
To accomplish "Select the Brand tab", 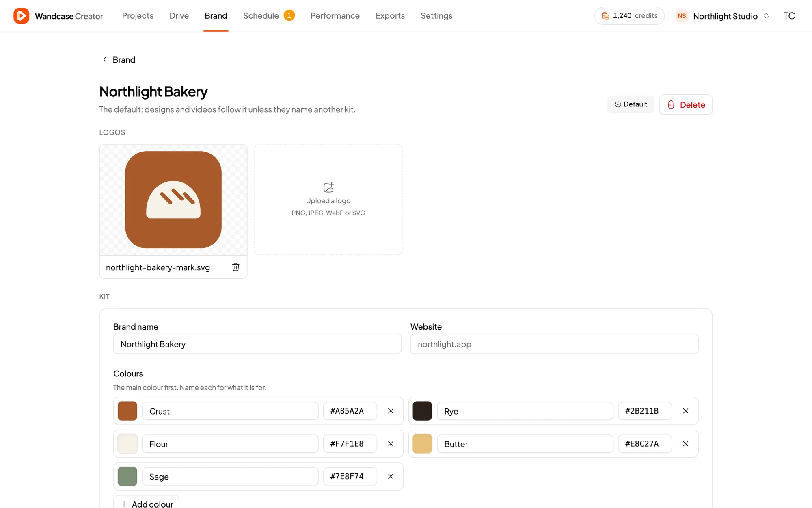I will click(216, 16).
